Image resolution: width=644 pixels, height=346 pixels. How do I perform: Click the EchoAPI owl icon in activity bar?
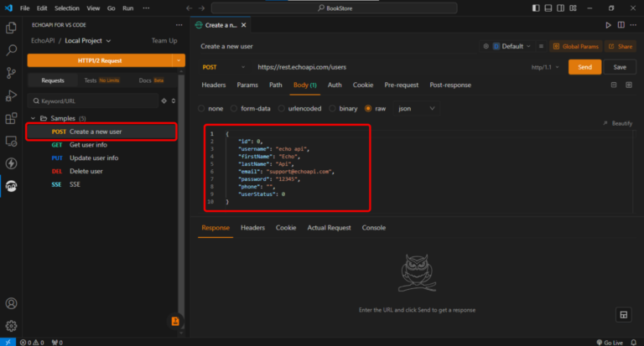(12, 185)
